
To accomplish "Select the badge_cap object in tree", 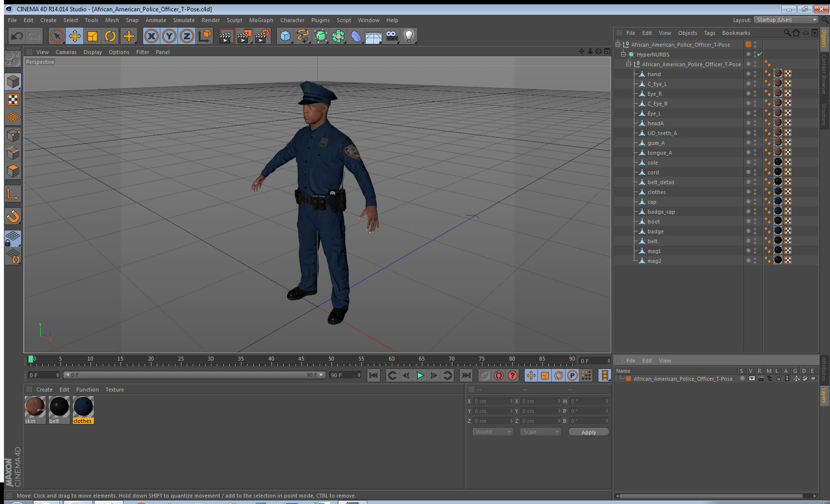I will (x=661, y=212).
